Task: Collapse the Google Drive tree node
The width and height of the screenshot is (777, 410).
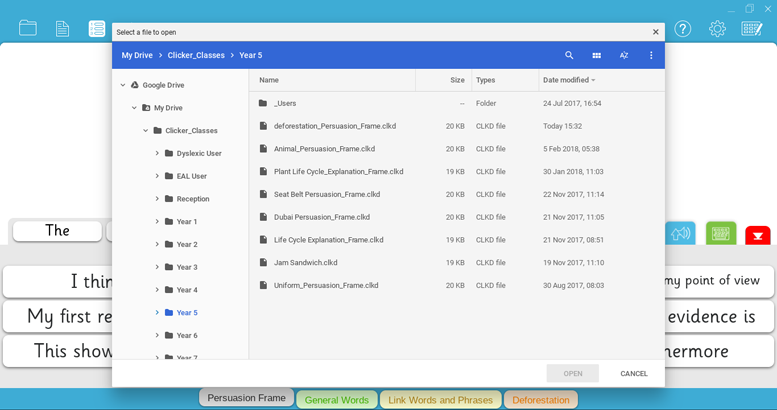Action: (123, 85)
